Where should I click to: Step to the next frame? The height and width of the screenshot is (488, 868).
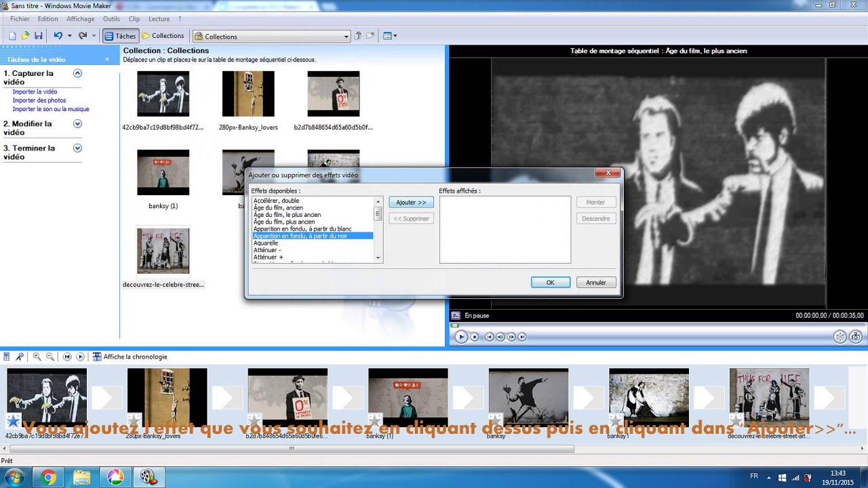[512, 336]
